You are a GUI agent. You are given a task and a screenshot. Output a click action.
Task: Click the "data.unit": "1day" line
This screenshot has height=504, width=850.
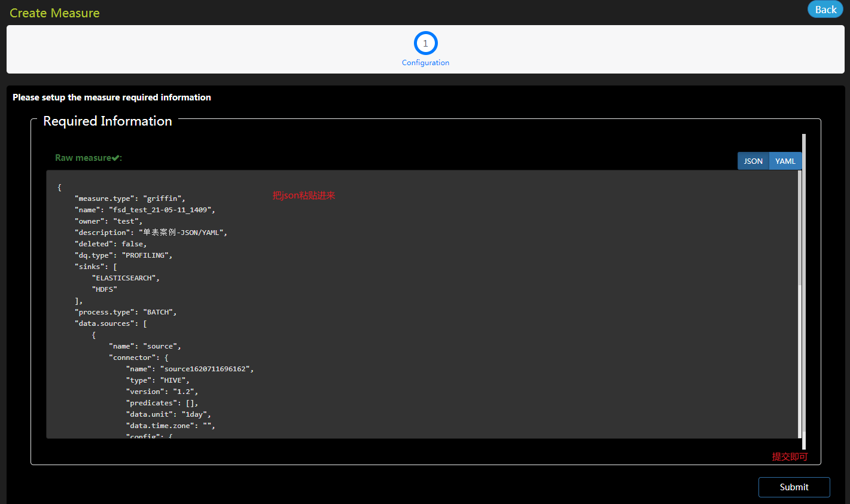(168, 414)
